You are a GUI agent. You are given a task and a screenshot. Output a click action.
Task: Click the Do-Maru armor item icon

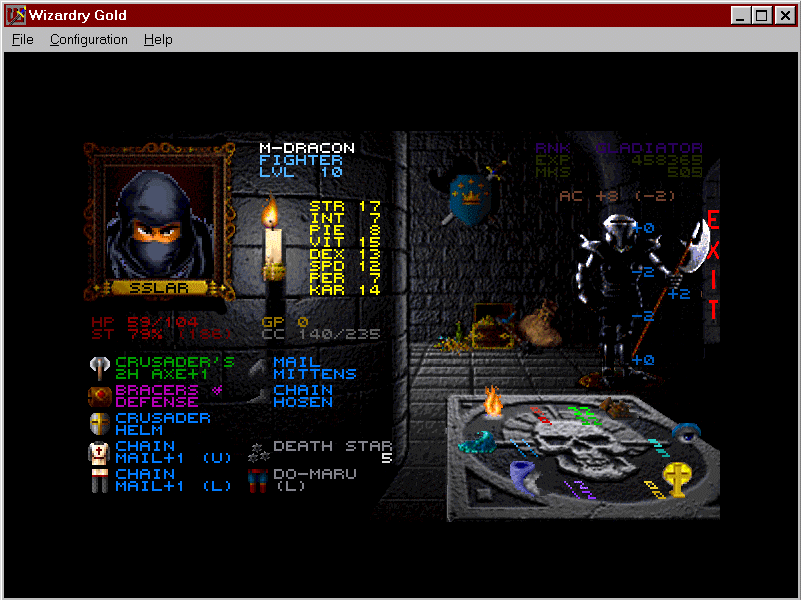coord(257,479)
